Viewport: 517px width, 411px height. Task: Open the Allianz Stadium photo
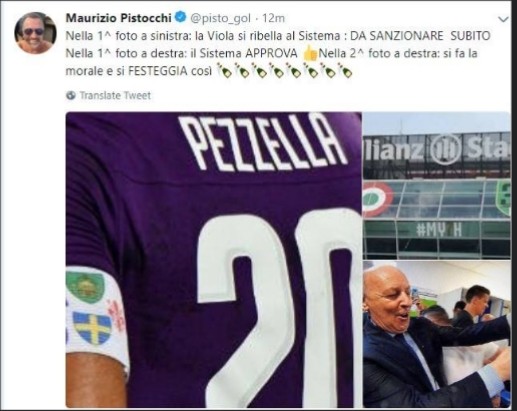pyautogui.click(x=437, y=186)
